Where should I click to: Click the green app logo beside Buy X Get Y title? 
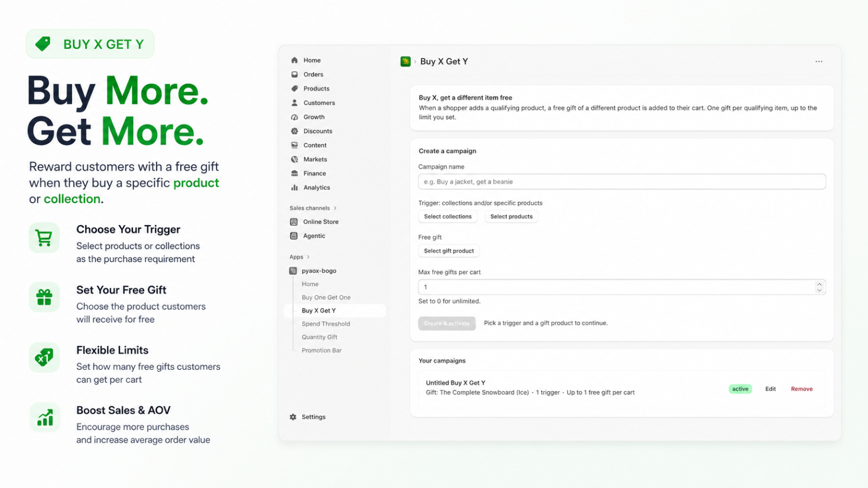coord(405,61)
